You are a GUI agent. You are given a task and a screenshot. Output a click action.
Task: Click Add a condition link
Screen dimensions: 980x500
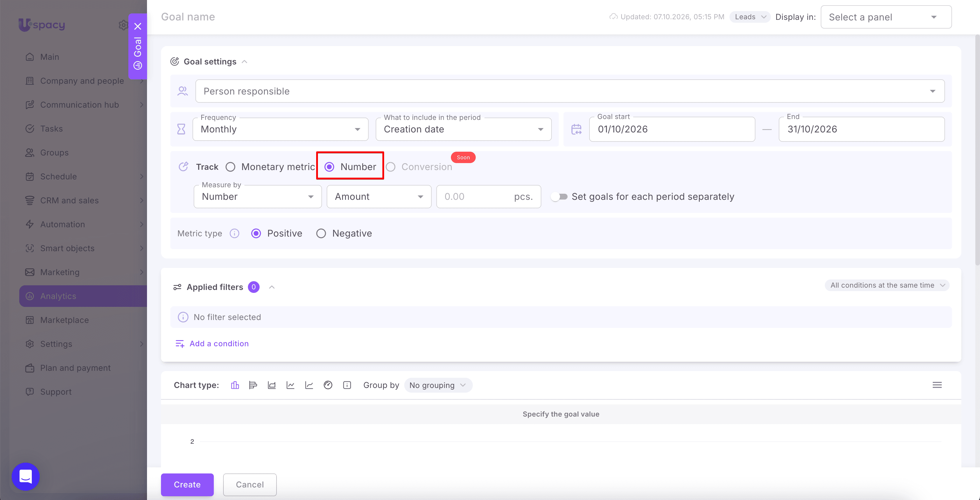point(212,344)
